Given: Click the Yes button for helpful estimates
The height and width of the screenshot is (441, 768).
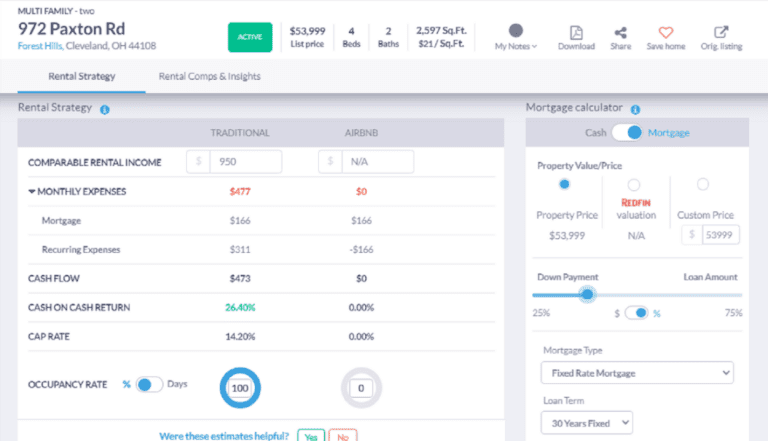Looking at the screenshot, I should (311, 436).
